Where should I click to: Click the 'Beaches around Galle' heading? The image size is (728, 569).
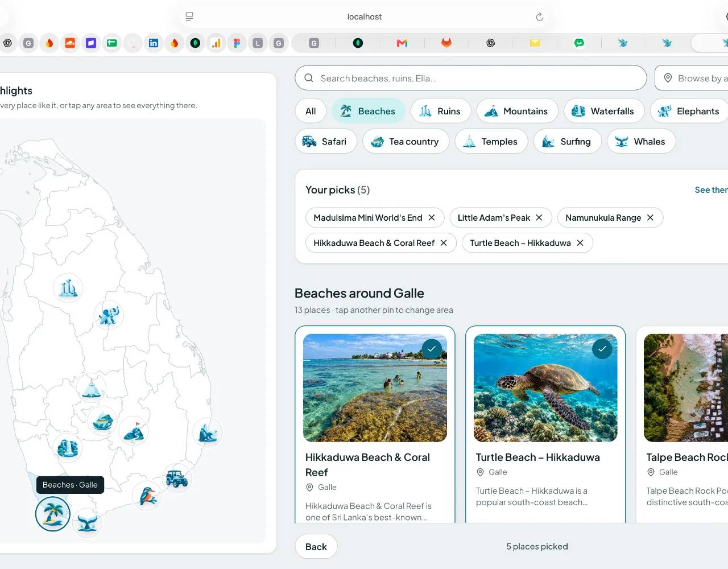tap(359, 294)
